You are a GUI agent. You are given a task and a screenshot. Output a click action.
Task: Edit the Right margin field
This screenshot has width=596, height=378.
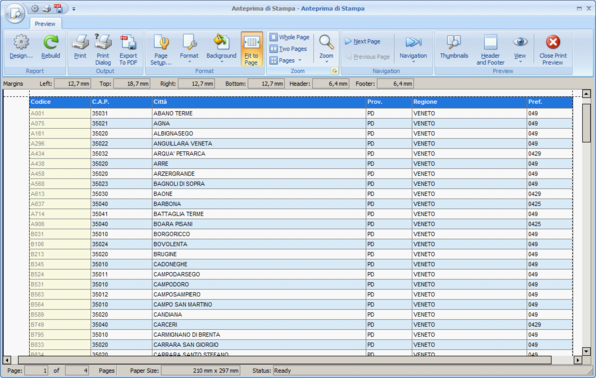[x=196, y=84]
